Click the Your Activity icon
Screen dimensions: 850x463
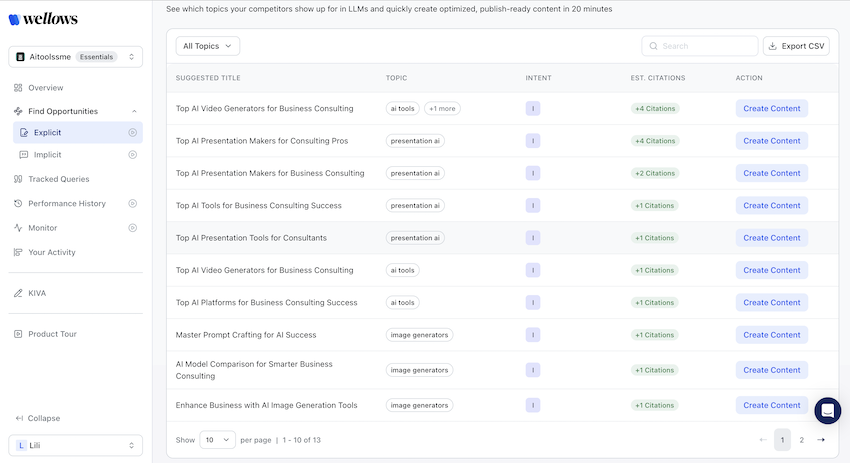(18, 252)
